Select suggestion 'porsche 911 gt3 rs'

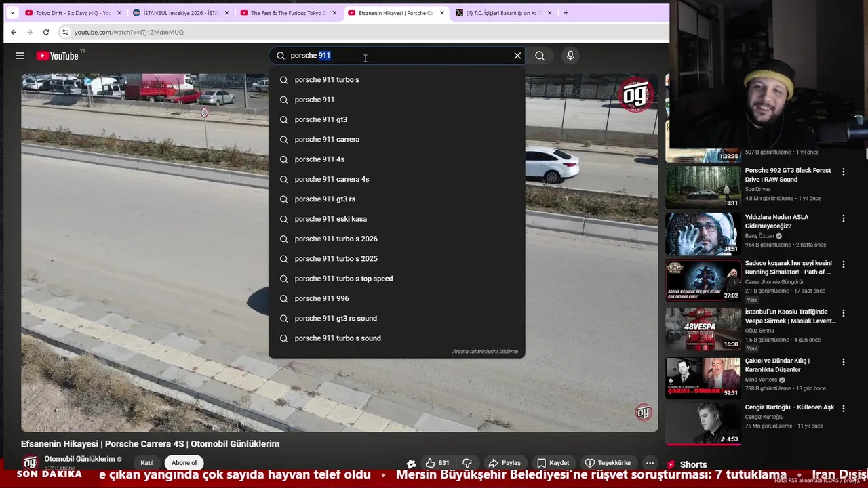click(397, 199)
